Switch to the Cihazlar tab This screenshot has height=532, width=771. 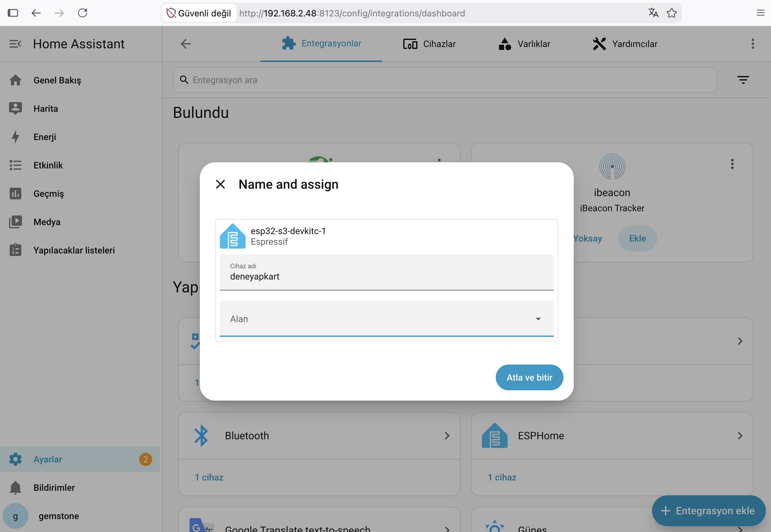point(429,44)
